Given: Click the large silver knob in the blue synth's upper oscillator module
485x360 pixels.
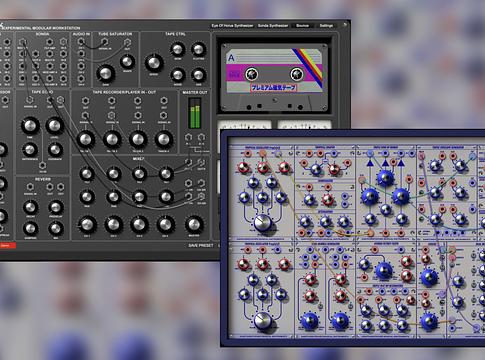Looking at the screenshot, I should [x=263, y=223].
